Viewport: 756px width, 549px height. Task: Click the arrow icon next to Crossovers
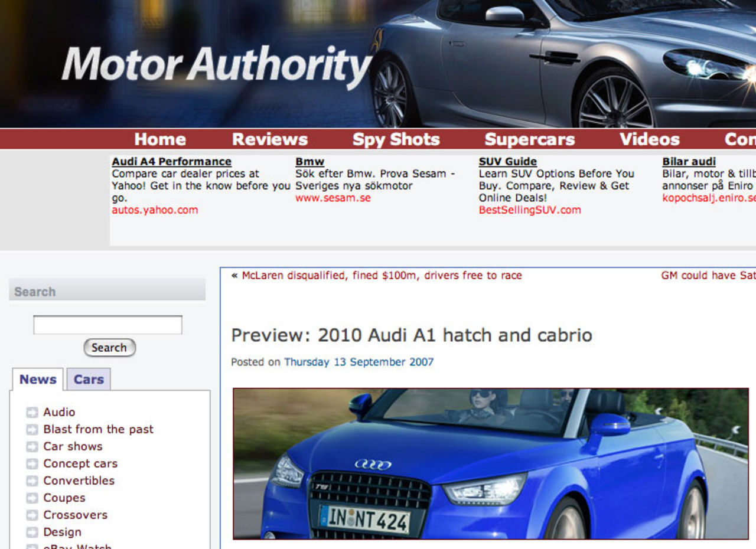pos(31,515)
